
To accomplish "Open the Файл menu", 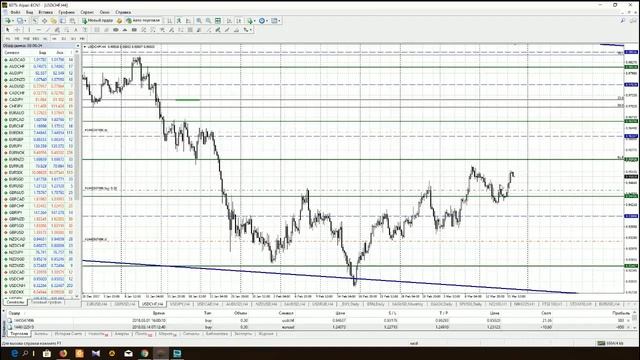I will coord(15,12).
